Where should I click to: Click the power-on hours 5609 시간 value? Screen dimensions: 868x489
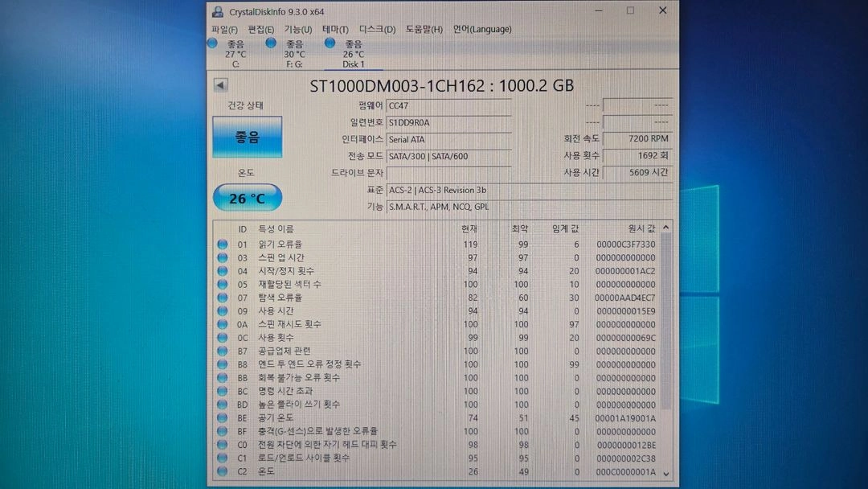click(x=637, y=172)
